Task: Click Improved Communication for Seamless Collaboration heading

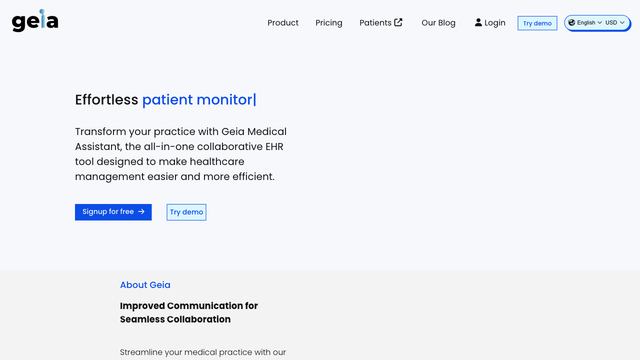Action: point(189,312)
